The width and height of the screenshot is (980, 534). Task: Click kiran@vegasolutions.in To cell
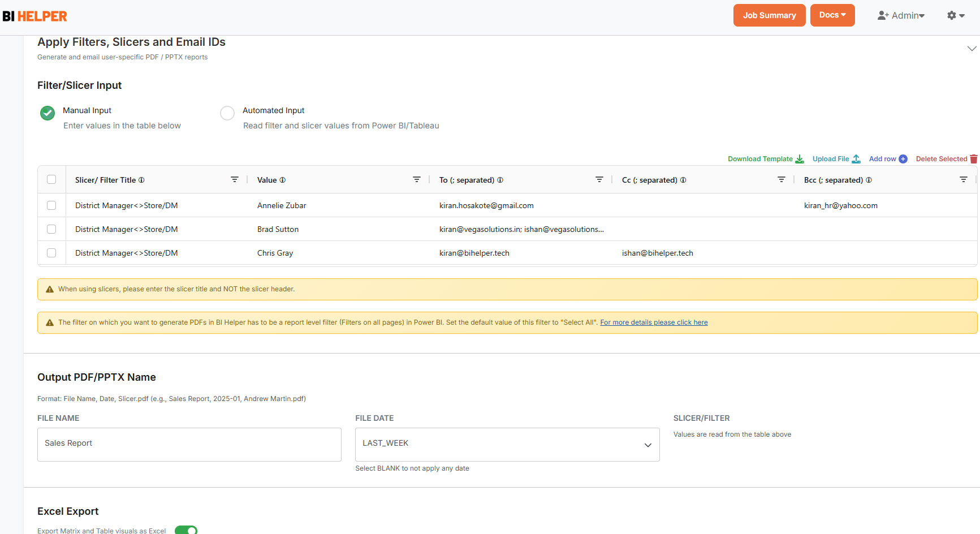521,229
